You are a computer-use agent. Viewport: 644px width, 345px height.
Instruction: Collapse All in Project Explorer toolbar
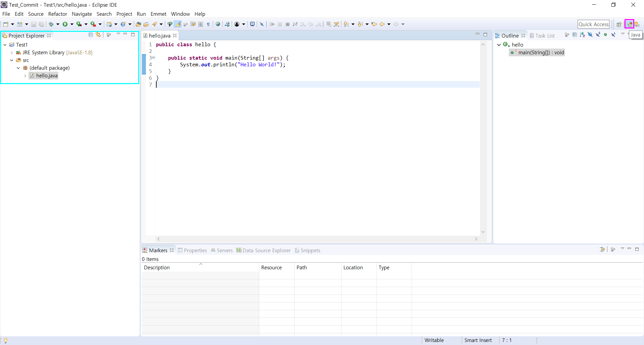point(91,34)
